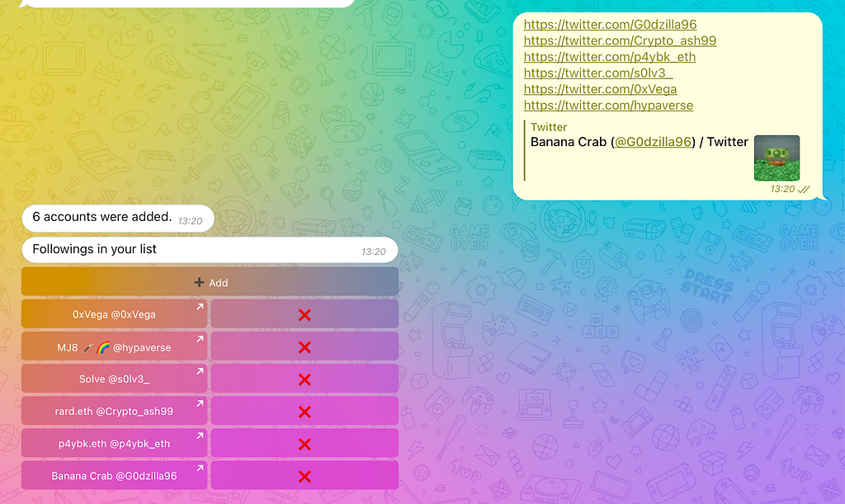Open the Banana Crab @G0dzilla96 profile button
Image resolution: width=845 pixels, height=504 pixels.
pyautogui.click(x=114, y=475)
